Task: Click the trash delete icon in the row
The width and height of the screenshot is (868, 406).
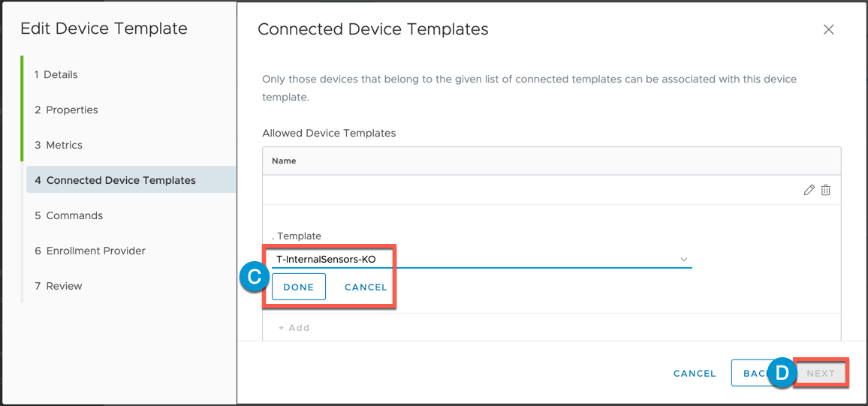Action: click(x=826, y=191)
